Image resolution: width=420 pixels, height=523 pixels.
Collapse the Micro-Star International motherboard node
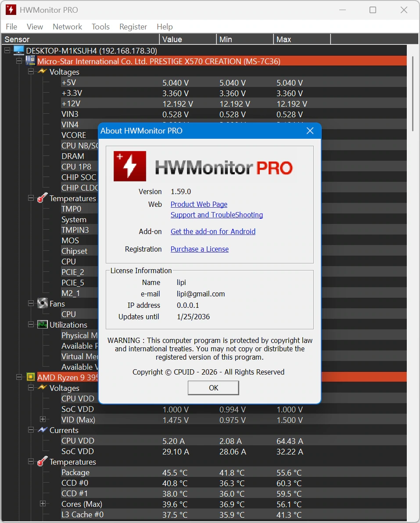click(x=19, y=61)
